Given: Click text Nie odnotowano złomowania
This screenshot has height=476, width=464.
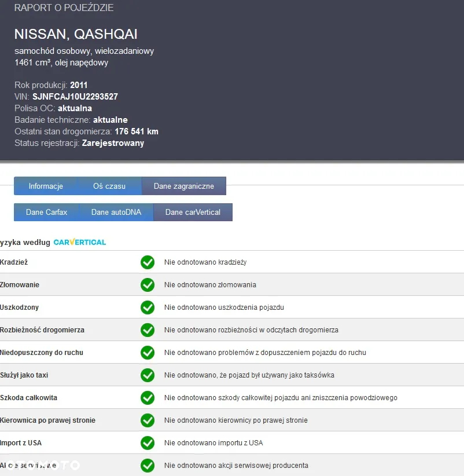Looking at the screenshot, I should [210, 285].
